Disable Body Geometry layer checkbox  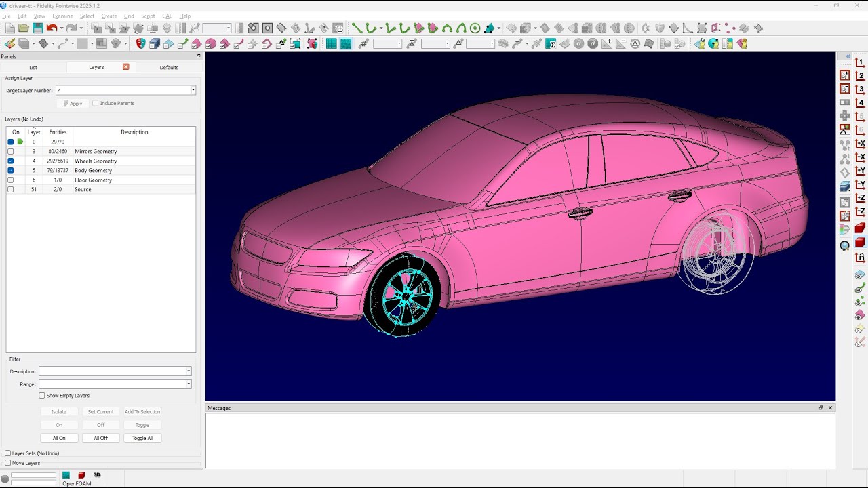tap(11, 170)
